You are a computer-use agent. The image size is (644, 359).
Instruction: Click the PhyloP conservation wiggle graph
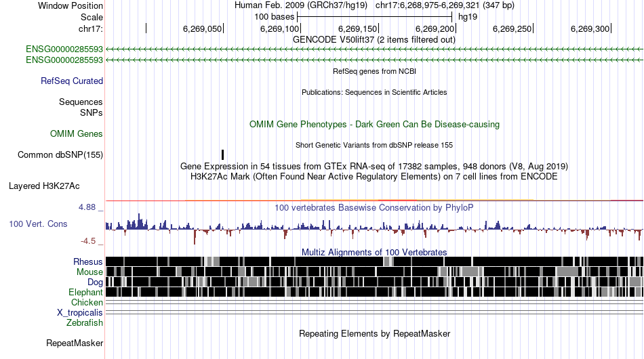pyautogui.click(x=374, y=229)
